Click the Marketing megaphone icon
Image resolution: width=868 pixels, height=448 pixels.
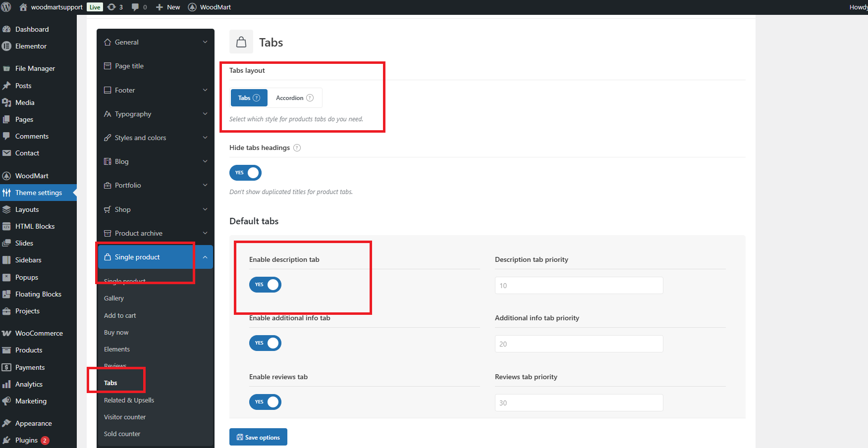tap(6, 401)
